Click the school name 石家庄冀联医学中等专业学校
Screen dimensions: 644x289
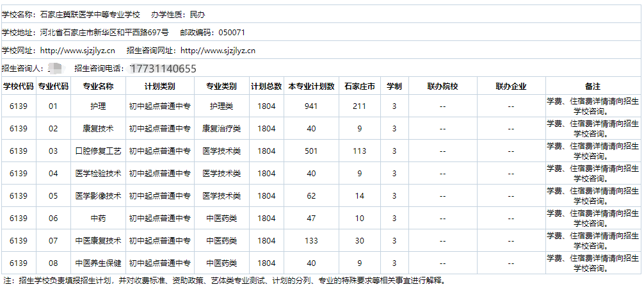point(90,14)
